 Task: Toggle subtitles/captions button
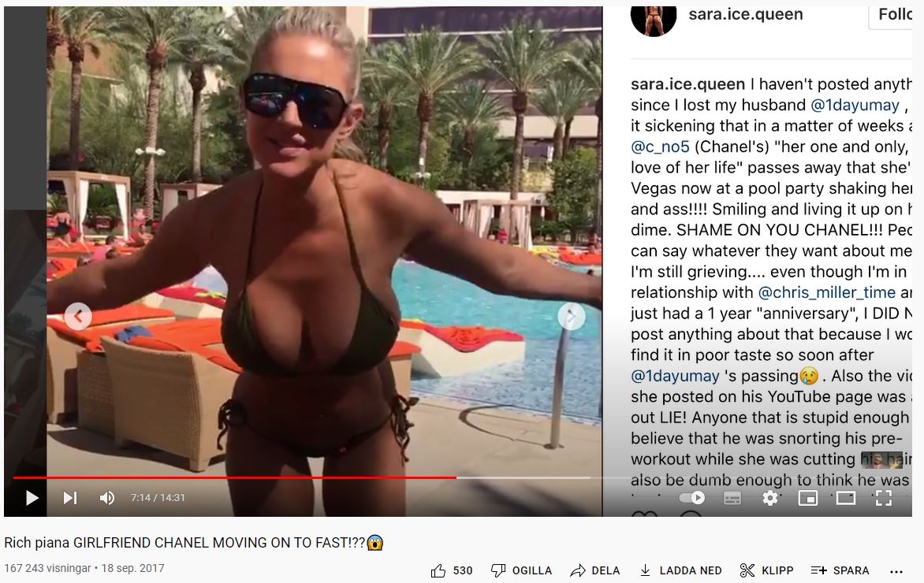(x=732, y=498)
